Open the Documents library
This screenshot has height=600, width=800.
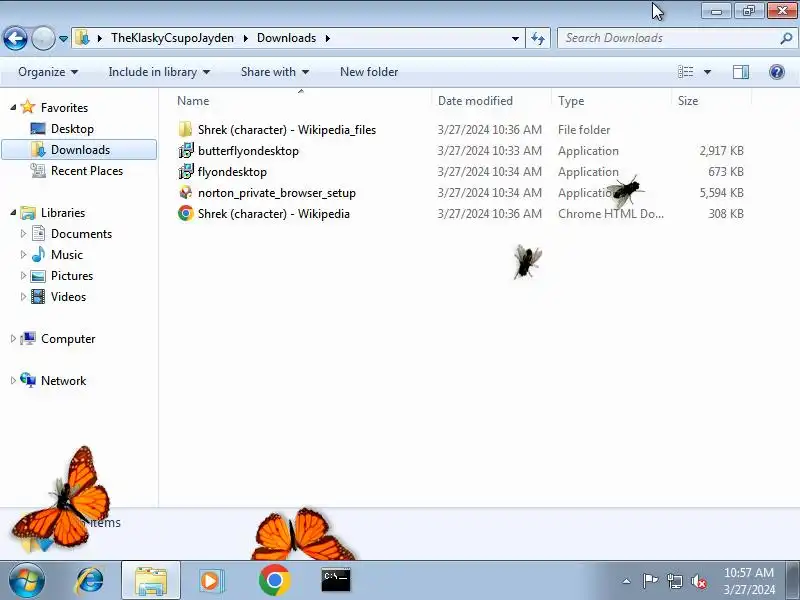click(81, 234)
